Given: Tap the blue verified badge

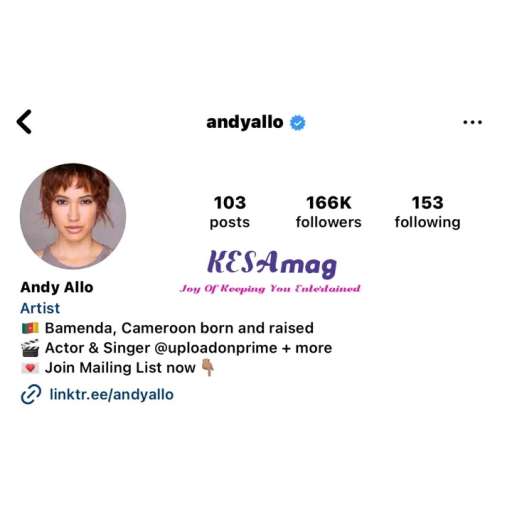Looking at the screenshot, I should (298, 123).
